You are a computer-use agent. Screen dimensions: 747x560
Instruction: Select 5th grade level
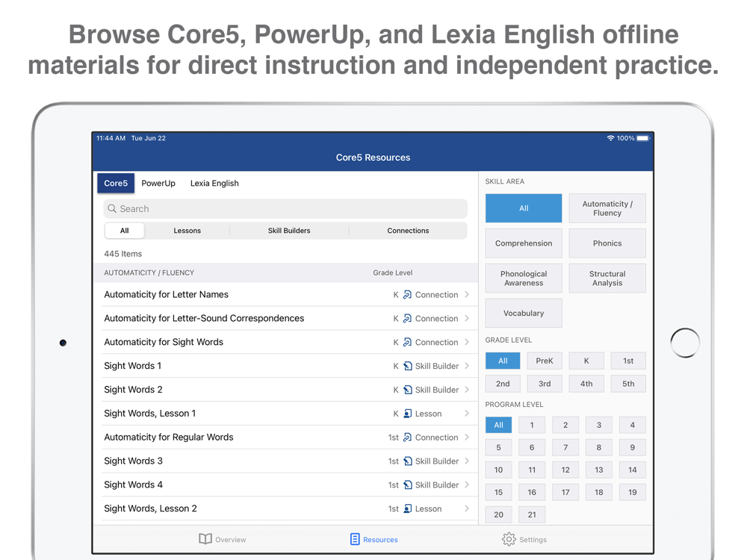pyautogui.click(x=628, y=384)
